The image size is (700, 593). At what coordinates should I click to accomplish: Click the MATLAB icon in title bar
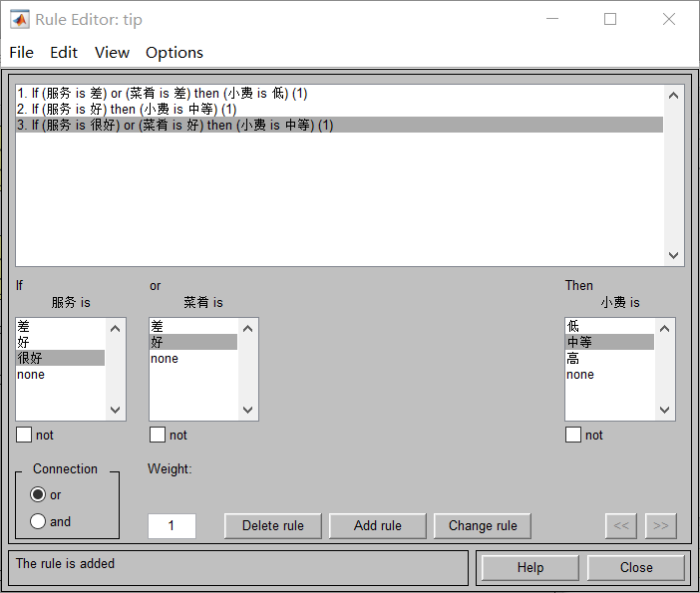20,19
